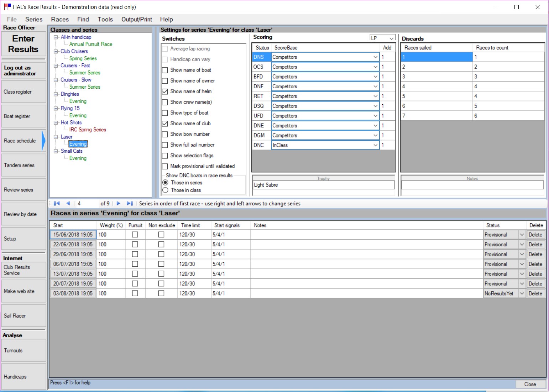Open Club Results Service
The height and width of the screenshot is (392, 549).
pos(23,270)
